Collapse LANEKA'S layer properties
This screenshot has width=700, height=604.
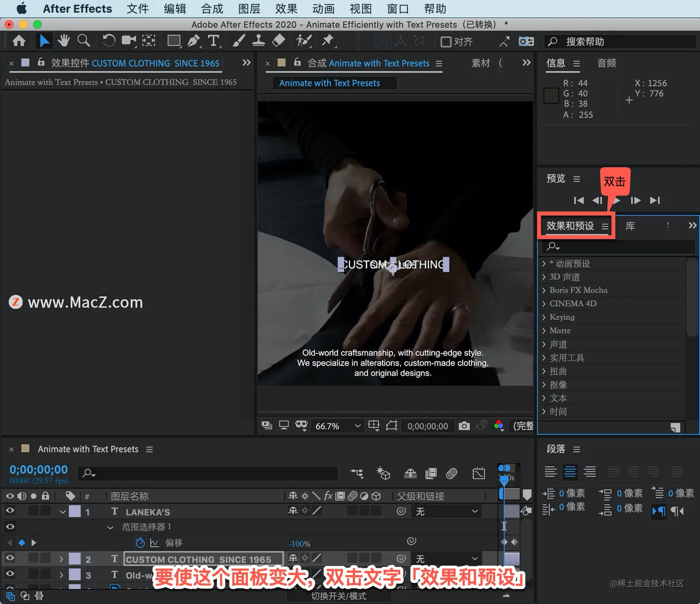(62, 512)
